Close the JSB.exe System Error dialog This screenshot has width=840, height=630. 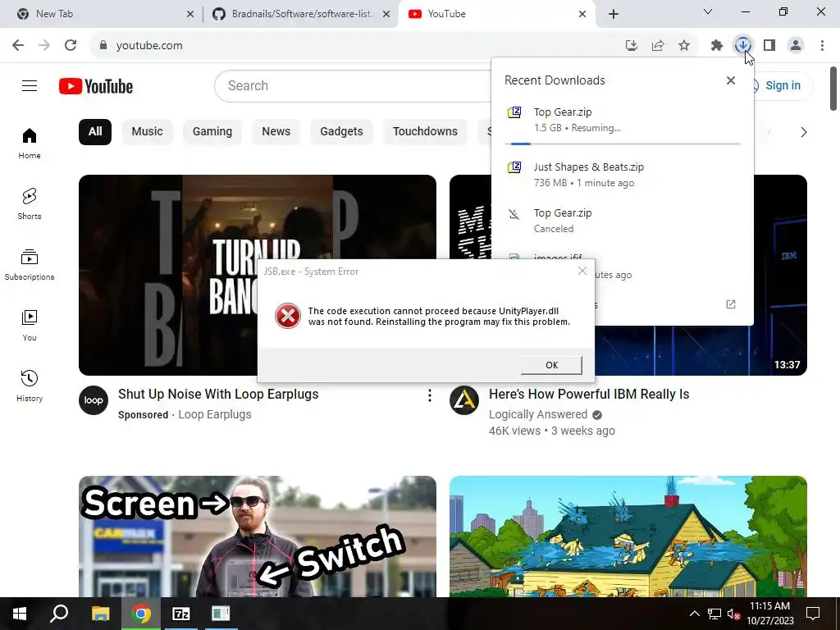(x=582, y=271)
